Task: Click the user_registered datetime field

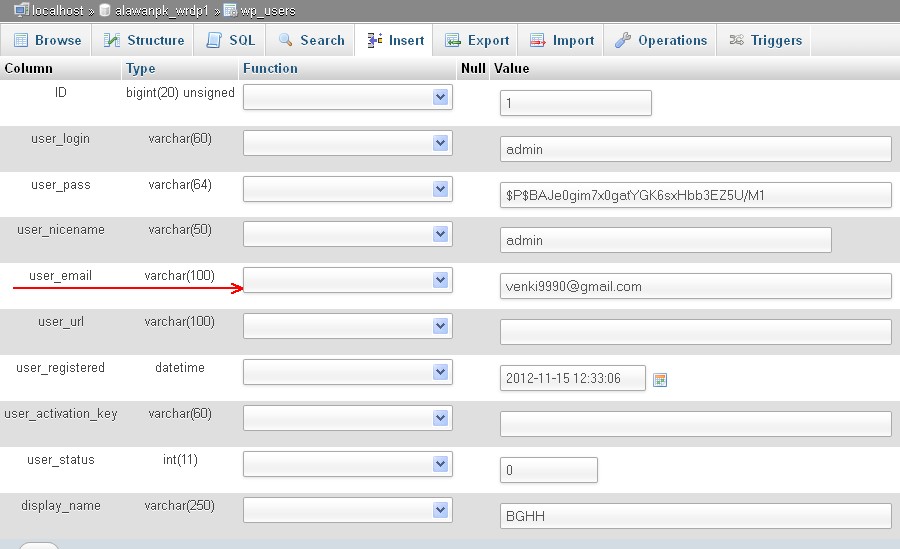Action: click(573, 378)
